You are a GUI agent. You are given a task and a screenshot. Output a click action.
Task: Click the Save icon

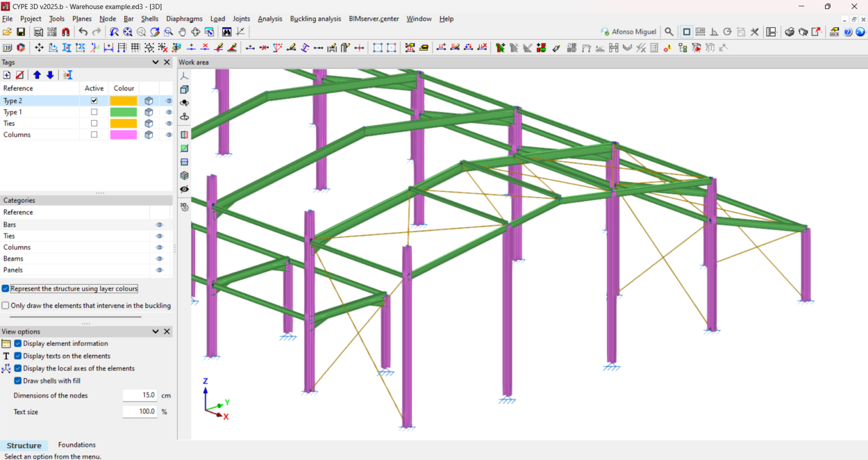pos(21,32)
